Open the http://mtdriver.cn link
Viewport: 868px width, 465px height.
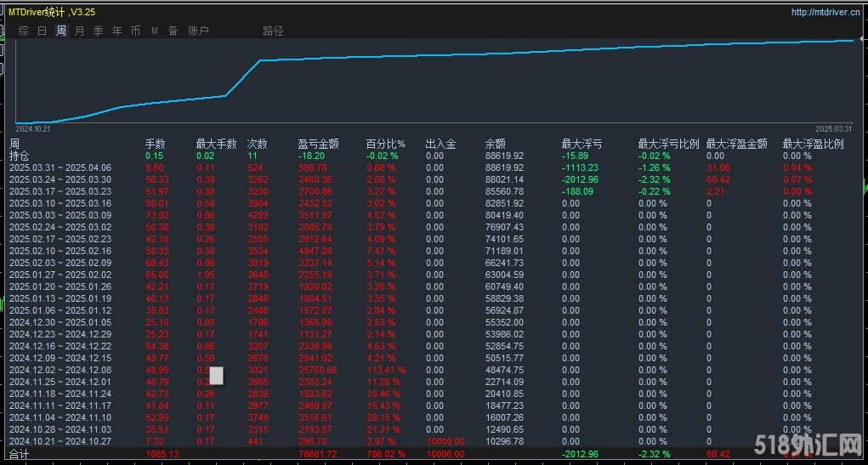825,12
